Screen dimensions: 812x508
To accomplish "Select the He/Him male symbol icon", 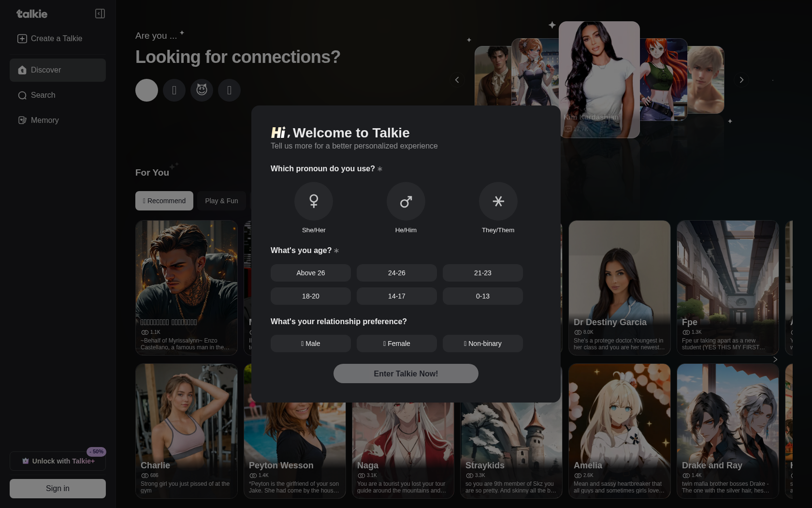I will pos(406,201).
